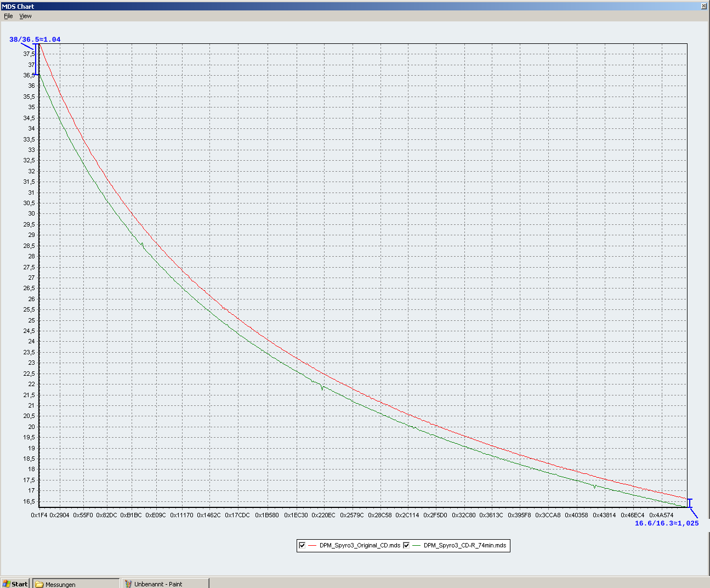Click the 32,5 value on the Y axis
Viewport: 710px width, 588px height.
(x=29, y=160)
